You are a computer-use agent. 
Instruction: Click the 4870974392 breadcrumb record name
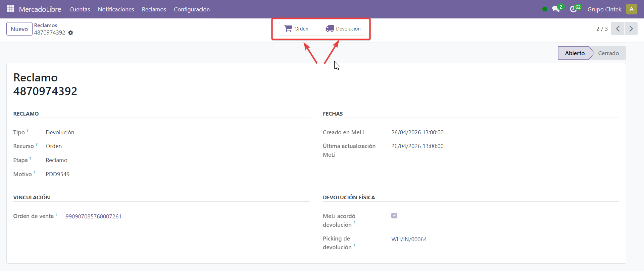[50, 32]
